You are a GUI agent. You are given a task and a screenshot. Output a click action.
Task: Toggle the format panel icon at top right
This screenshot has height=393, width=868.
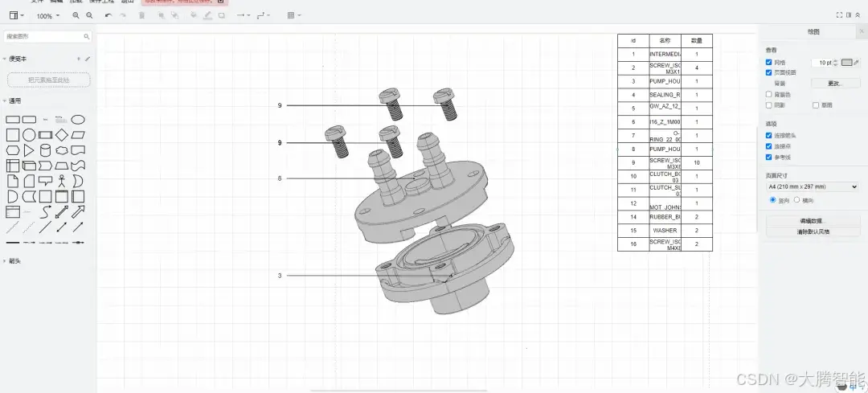849,15
